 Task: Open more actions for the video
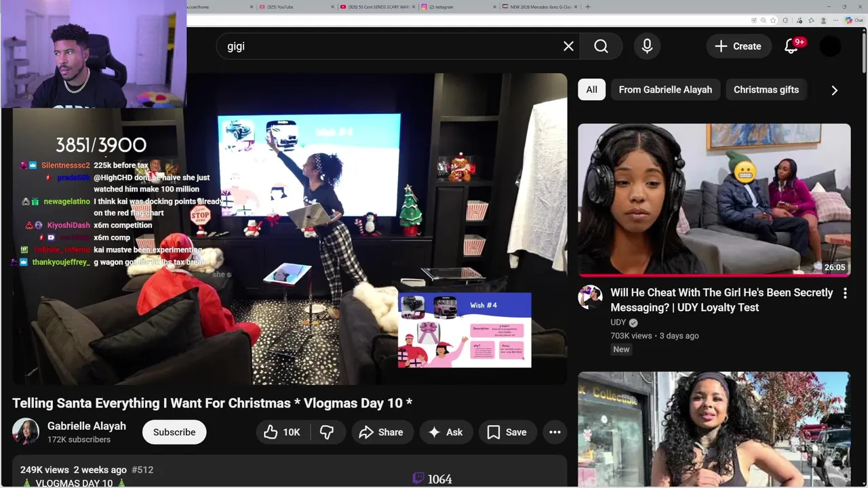coord(555,432)
